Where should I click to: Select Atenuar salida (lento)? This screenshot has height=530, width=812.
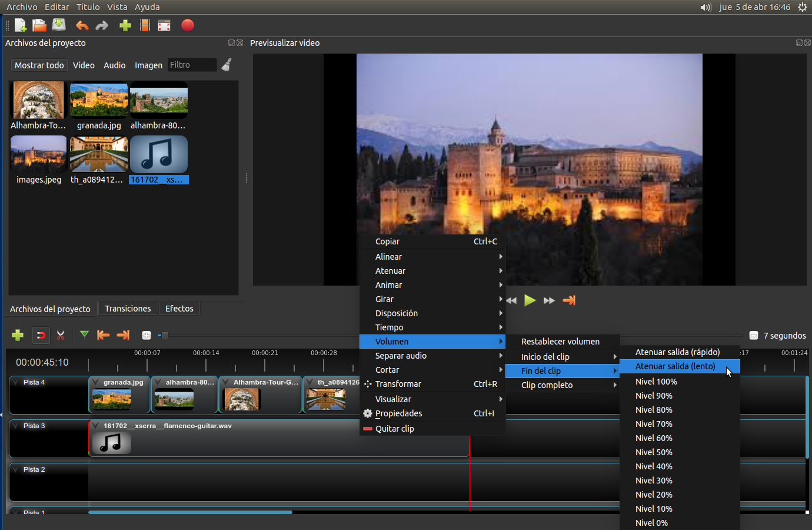[680, 366]
